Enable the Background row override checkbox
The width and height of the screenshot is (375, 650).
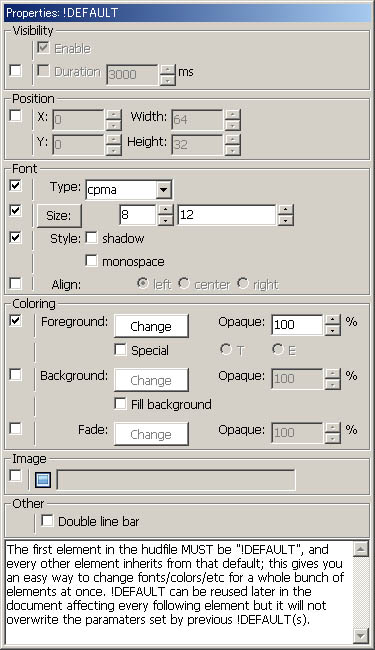(15, 374)
